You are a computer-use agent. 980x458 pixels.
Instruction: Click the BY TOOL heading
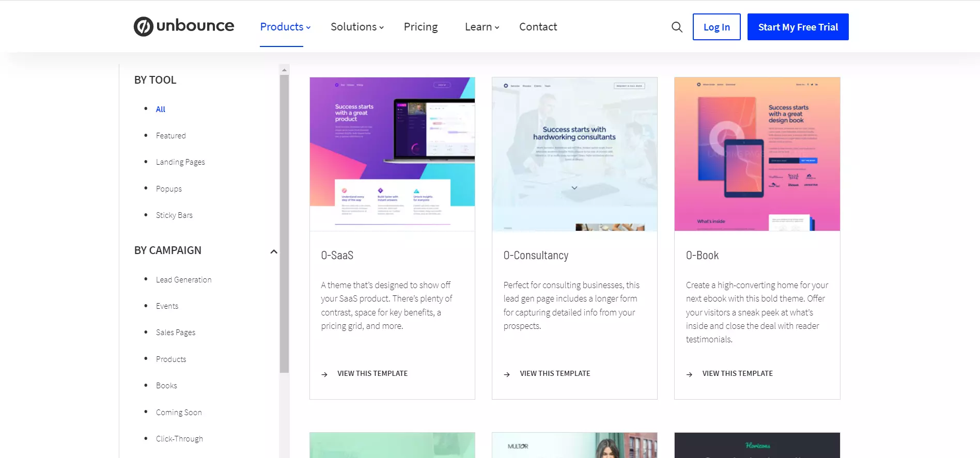click(155, 80)
